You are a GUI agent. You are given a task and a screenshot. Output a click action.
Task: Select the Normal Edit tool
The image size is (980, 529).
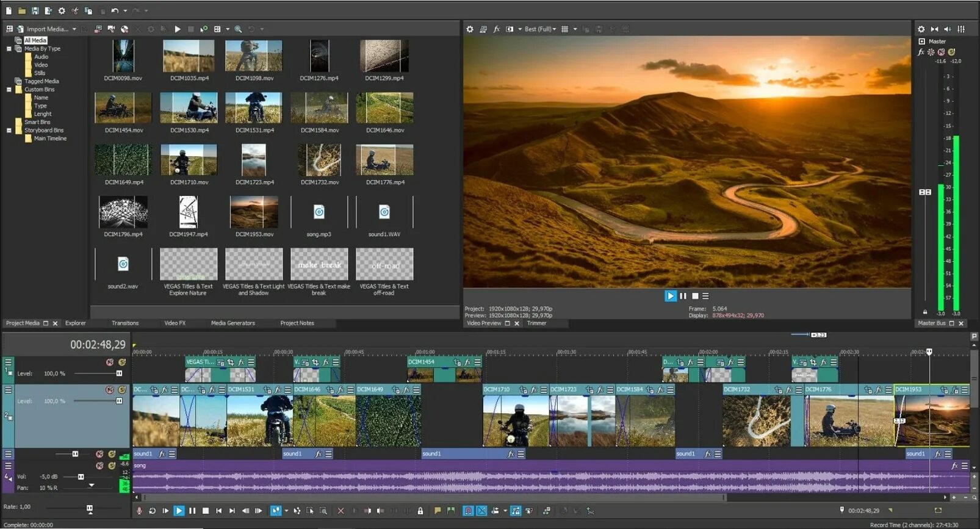(276, 511)
